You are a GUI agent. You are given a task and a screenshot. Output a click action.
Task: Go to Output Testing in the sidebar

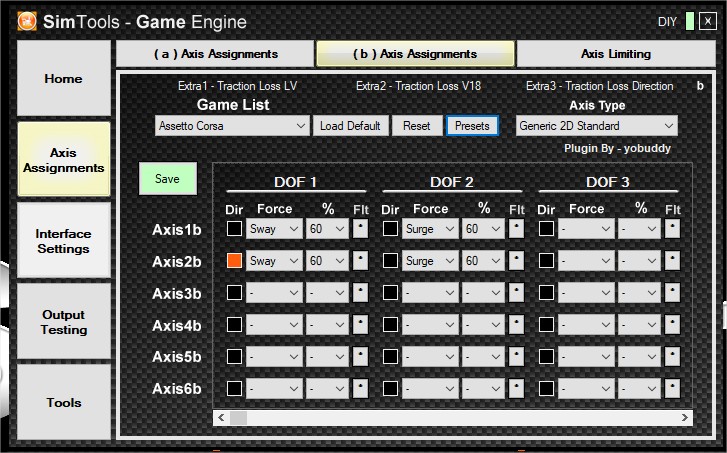pos(64,322)
